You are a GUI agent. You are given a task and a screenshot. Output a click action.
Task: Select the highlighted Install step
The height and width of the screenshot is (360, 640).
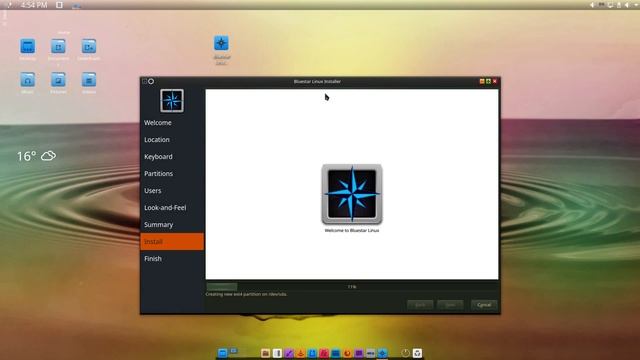(x=172, y=242)
